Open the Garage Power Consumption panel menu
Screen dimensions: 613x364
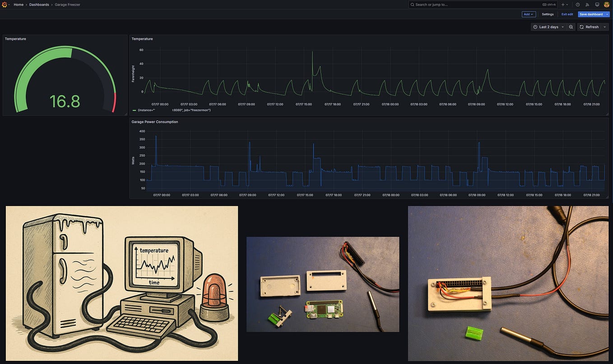point(155,122)
